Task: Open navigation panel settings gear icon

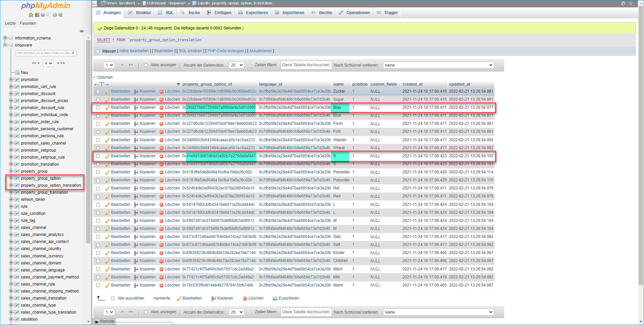Action: pyautogui.click(x=55, y=15)
